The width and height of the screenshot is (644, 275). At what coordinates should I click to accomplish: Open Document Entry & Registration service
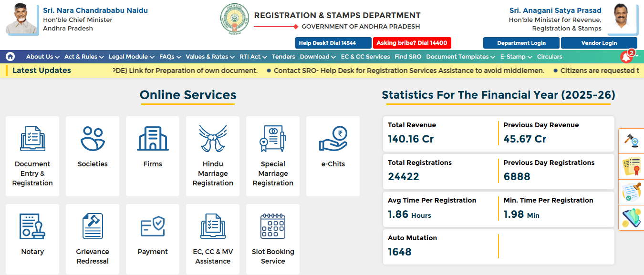point(32,156)
